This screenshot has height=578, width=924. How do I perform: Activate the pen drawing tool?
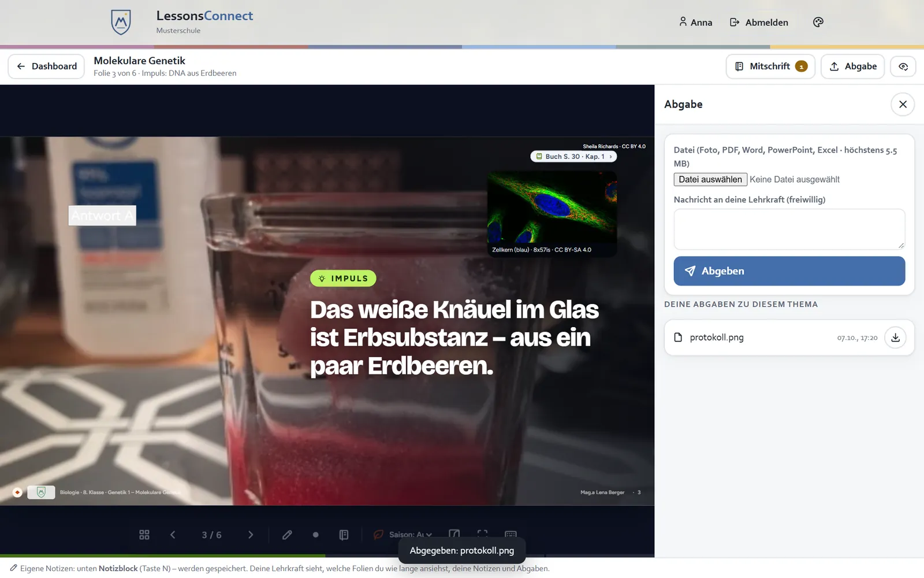[287, 535]
